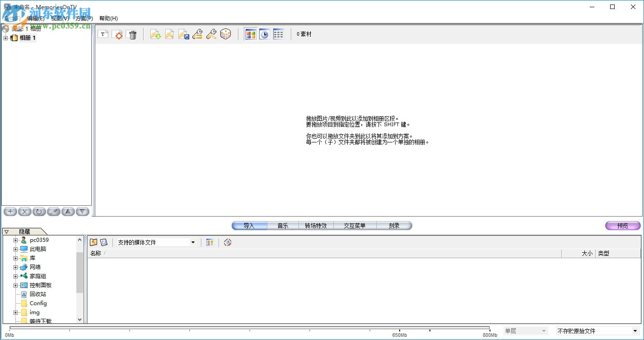This screenshot has width=644, height=340.
Task: Click the orange gear slide icon
Action: tap(117, 34)
